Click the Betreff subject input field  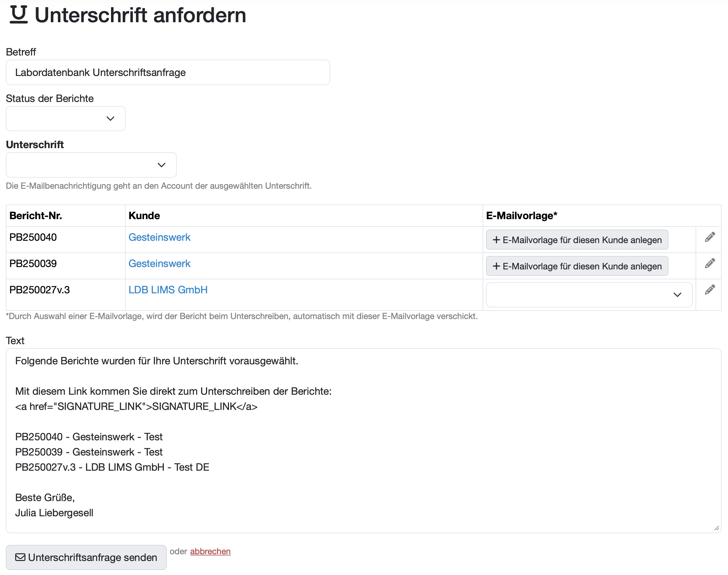click(168, 72)
